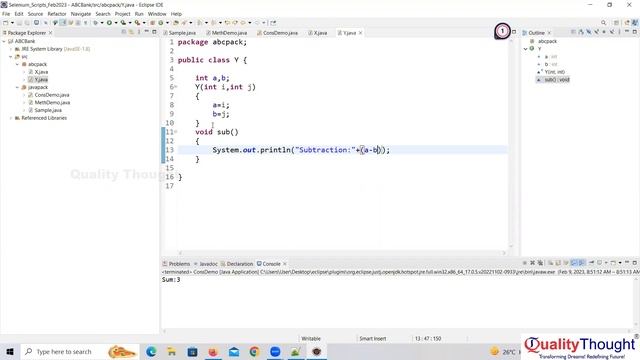Viewport: 640px width, 360px height.
Task: Minimize the Outline view
Action: [627, 31]
